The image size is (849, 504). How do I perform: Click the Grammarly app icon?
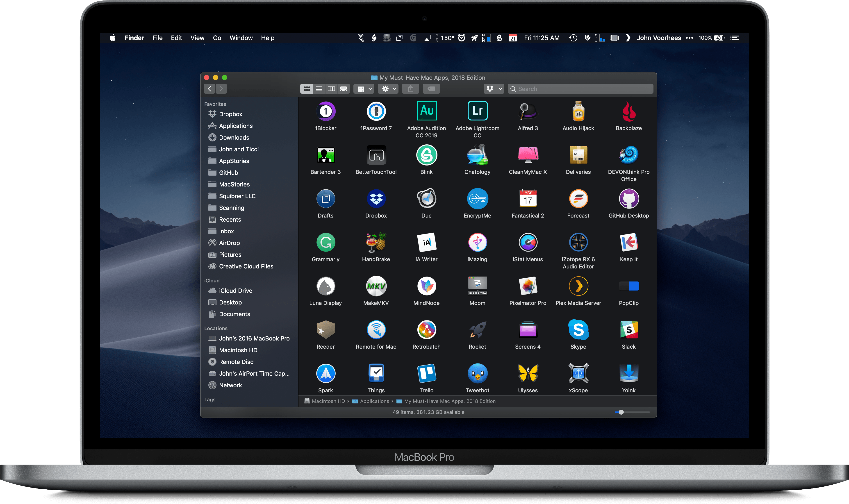325,242
